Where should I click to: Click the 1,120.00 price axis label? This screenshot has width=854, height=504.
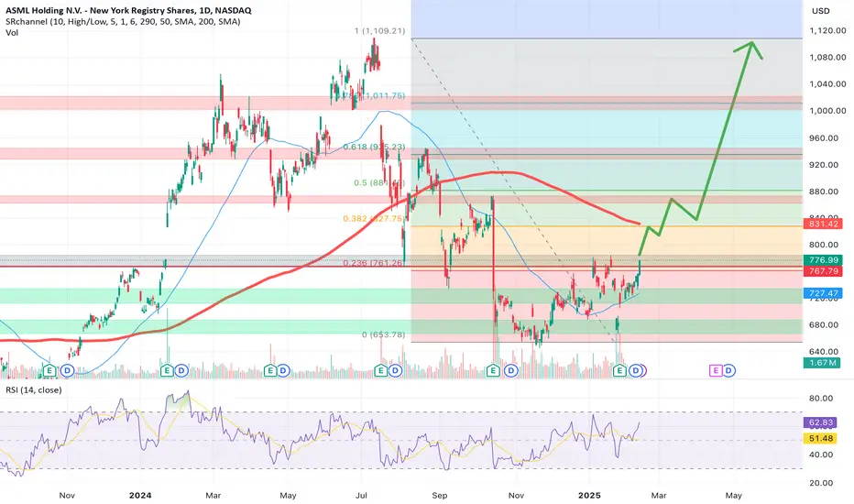coord(827,31)
